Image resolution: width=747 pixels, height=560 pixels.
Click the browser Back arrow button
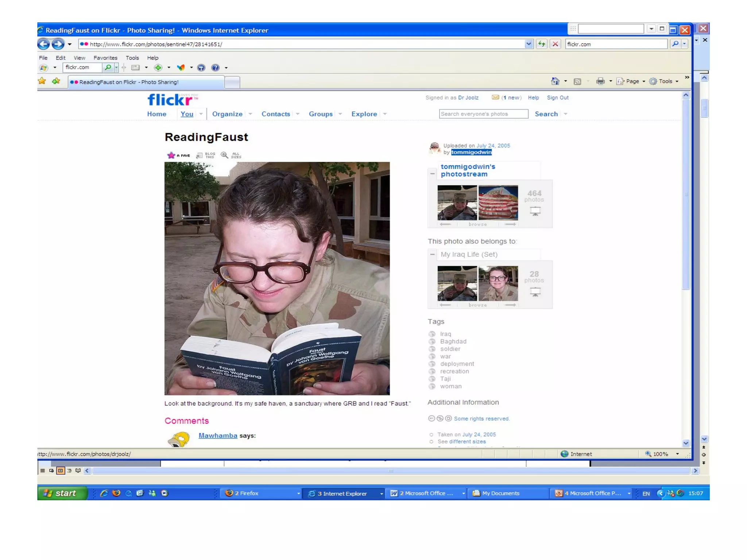44,44
